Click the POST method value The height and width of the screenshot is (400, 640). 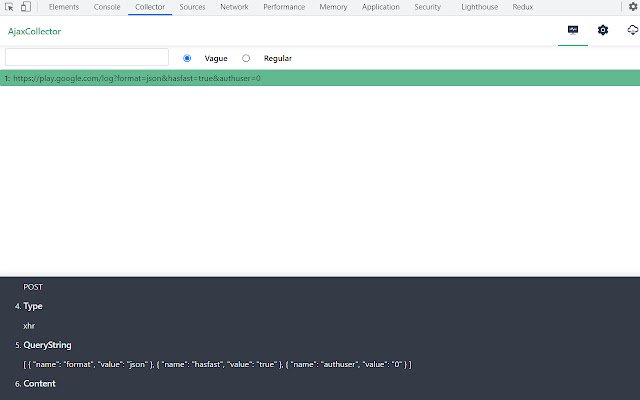[x=33, y=287]
